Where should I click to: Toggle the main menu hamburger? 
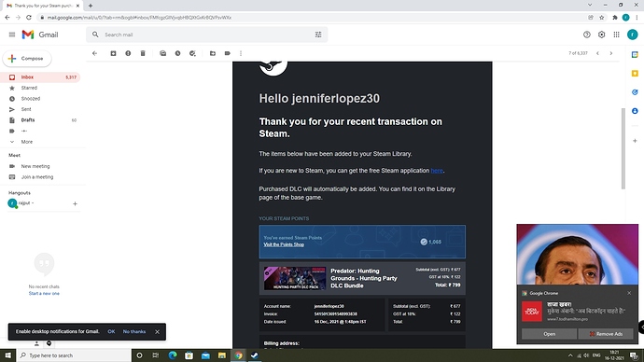click(x=12, y=35)
